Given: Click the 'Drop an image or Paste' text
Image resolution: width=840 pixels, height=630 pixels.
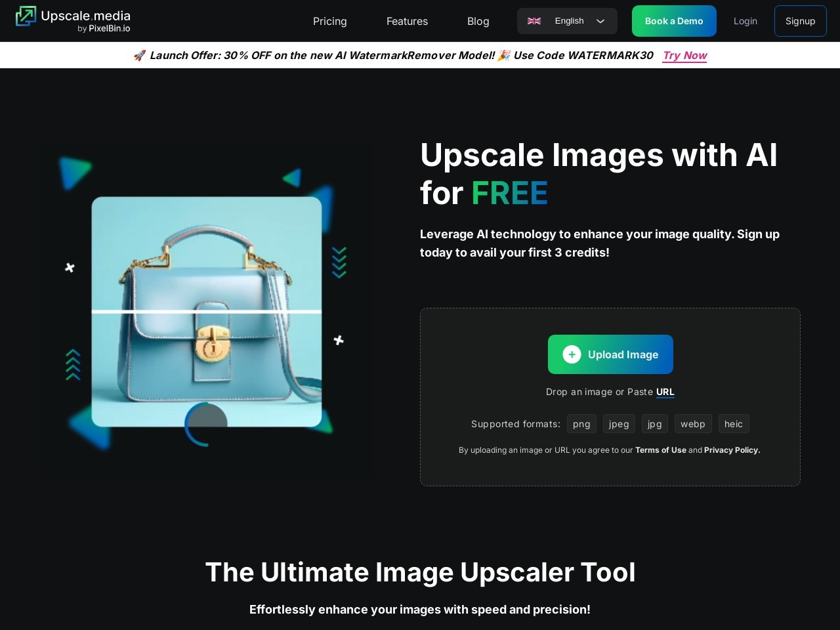Looking at the screenshot, I should 599,392.
